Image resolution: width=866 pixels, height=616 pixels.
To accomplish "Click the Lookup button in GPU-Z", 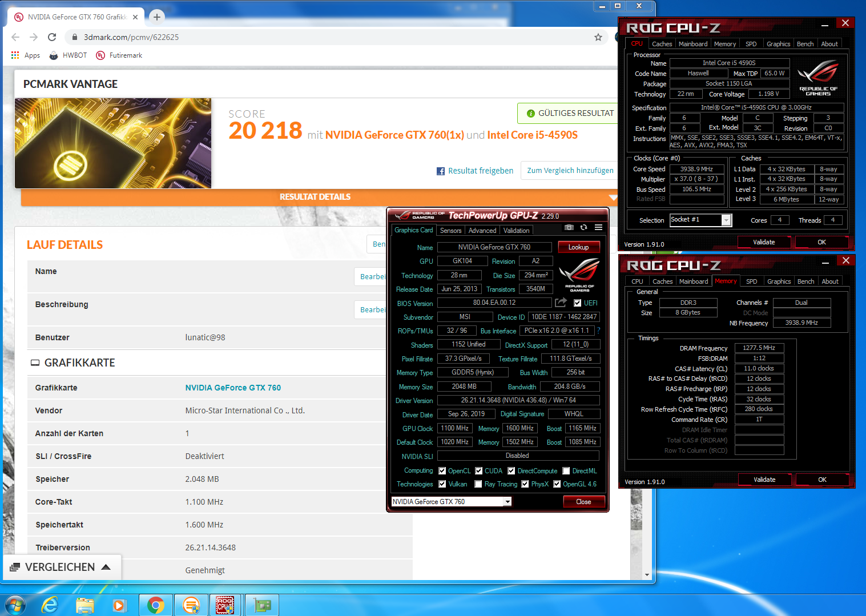I will (578, 247).
